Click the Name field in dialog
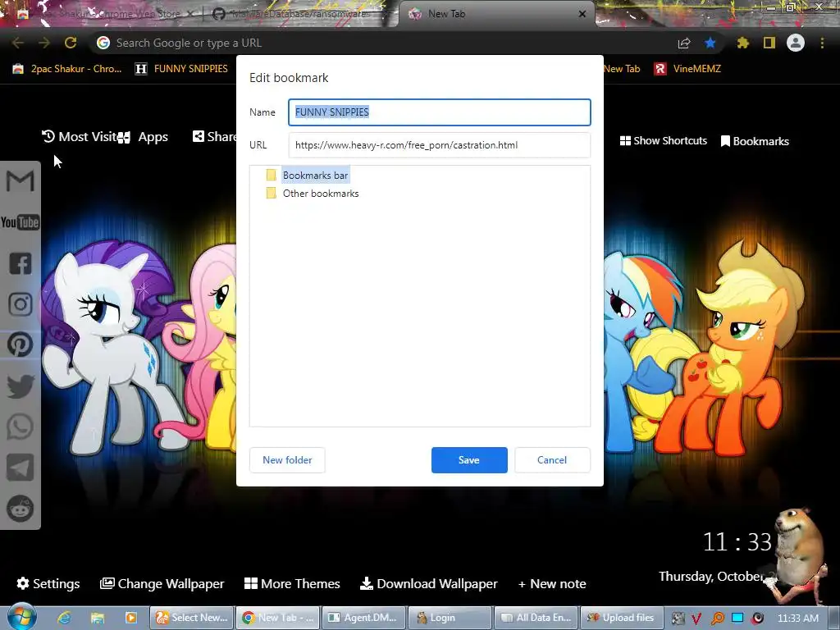The height and width of the screenshot is (630, 840). pyautogui.click(x=440, y=112)
